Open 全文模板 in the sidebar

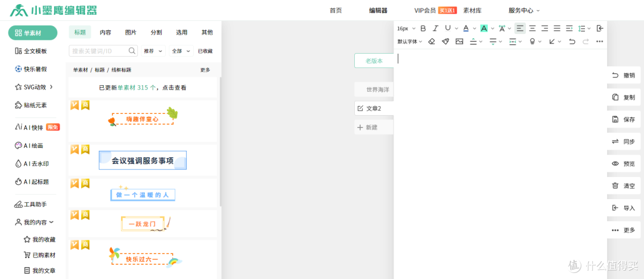31,51
